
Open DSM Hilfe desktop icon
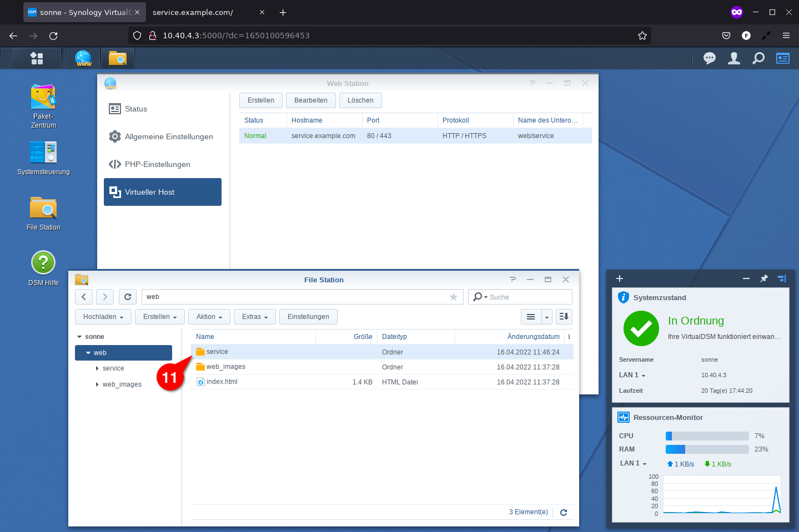pos(43,263)
